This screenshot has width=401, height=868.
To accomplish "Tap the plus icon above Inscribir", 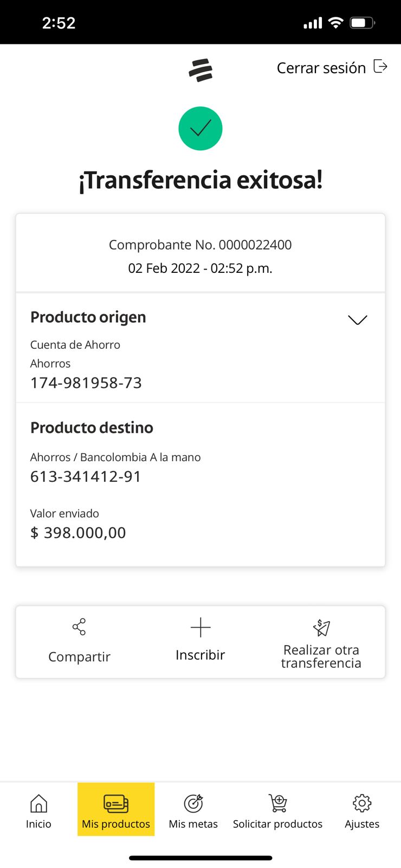I will [x=200, y=628].
